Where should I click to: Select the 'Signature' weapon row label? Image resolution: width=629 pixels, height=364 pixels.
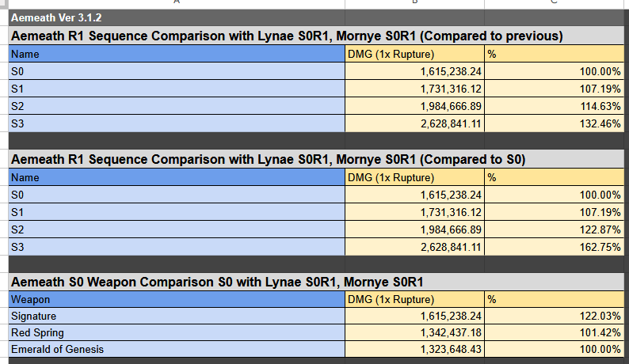(x=177, y=316)
